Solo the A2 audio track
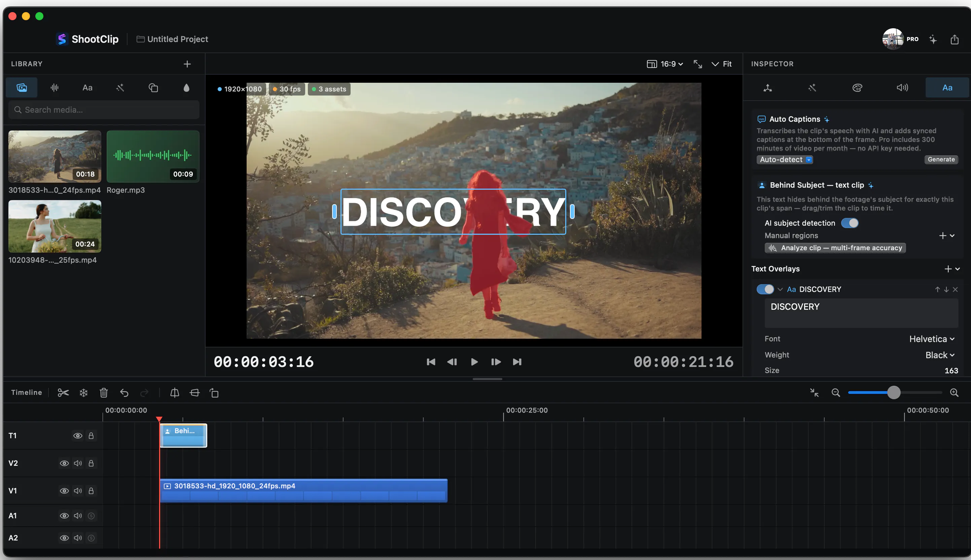 [x=91, y=538]
